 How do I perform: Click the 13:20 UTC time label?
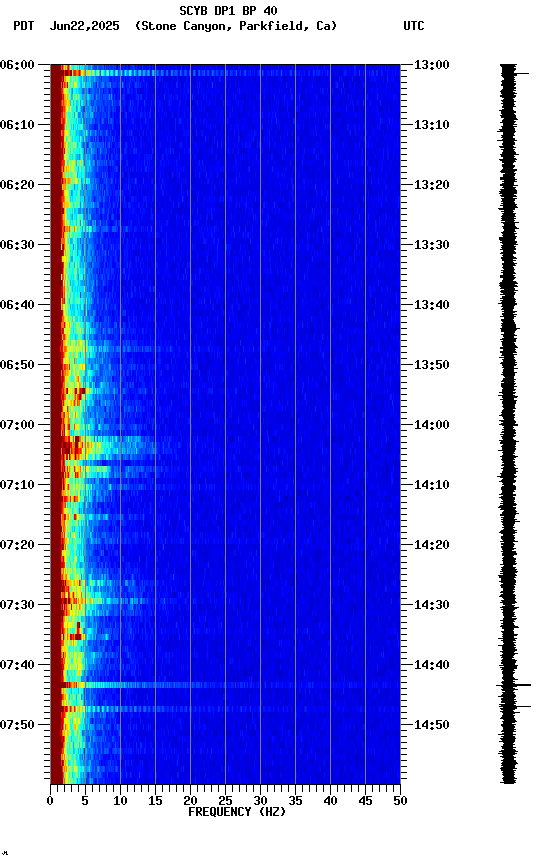pos(431,185)
